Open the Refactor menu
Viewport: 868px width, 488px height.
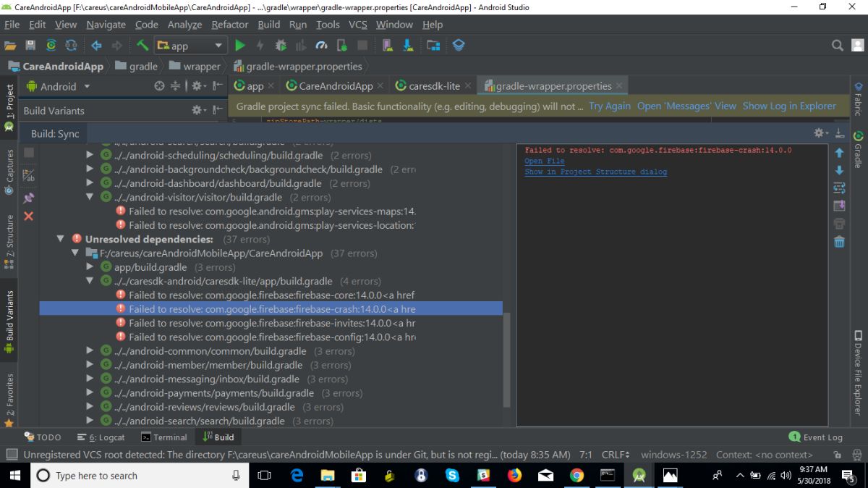pyautogui.click(x=230, y=24)
